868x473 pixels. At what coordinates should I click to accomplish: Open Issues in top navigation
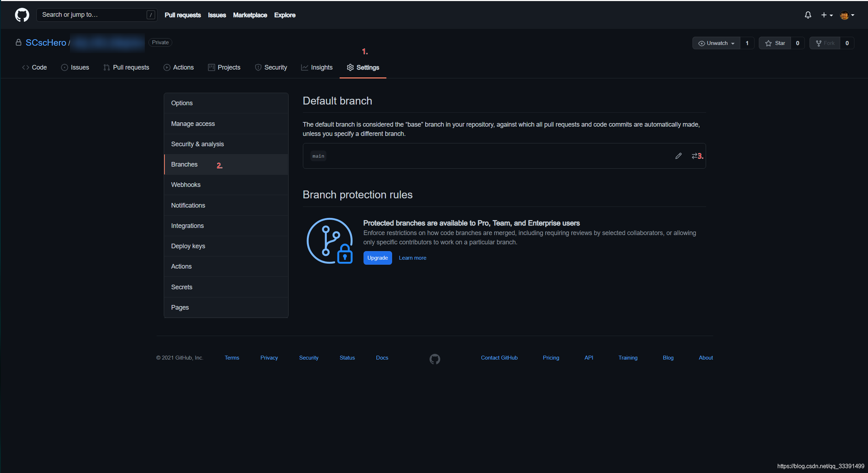point(217,15)
